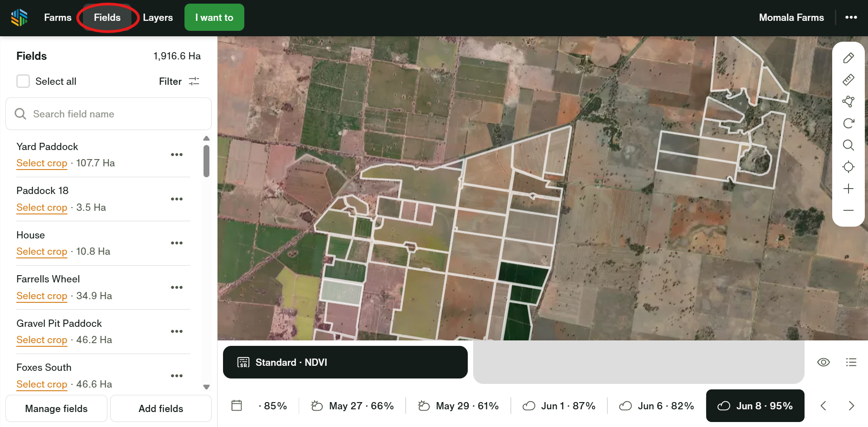Tick the Select all checkbox
The height and width of the screenshot is (427, 868).
(x=23, y=82)
